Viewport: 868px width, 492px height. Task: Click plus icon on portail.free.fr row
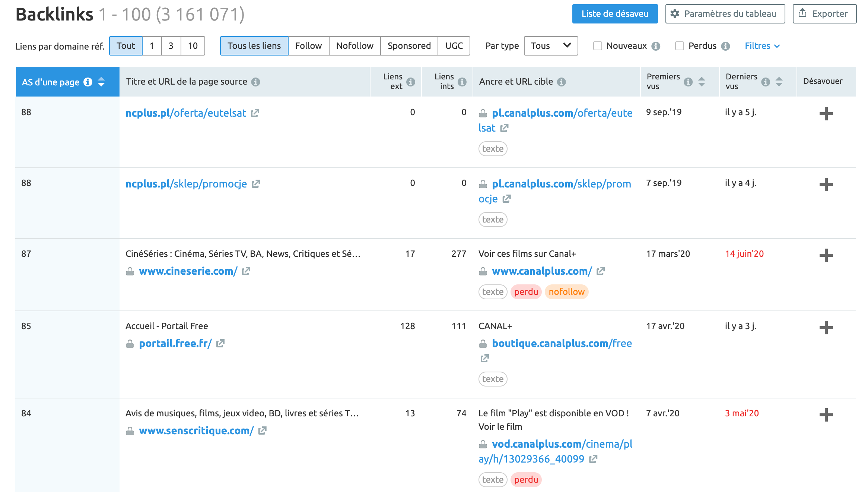[826, 328]
